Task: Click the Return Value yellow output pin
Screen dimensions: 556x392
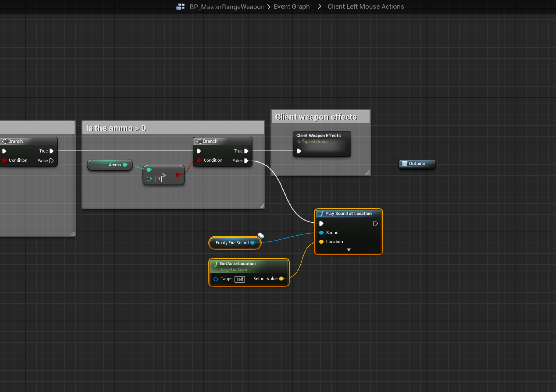Action: tap(281, 279)
